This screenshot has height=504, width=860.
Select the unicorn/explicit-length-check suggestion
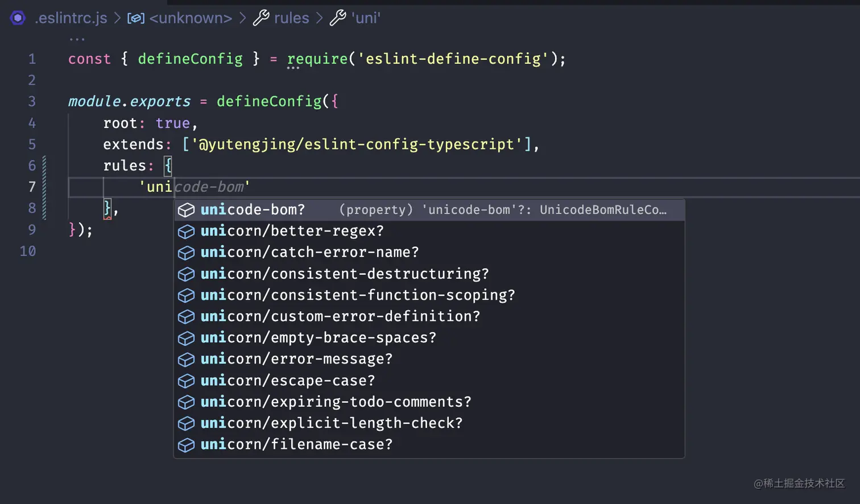331,423
